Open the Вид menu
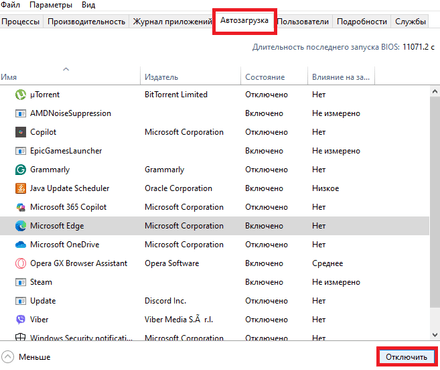The width and height of the screenshot is (440, 370). pos(88,5)
